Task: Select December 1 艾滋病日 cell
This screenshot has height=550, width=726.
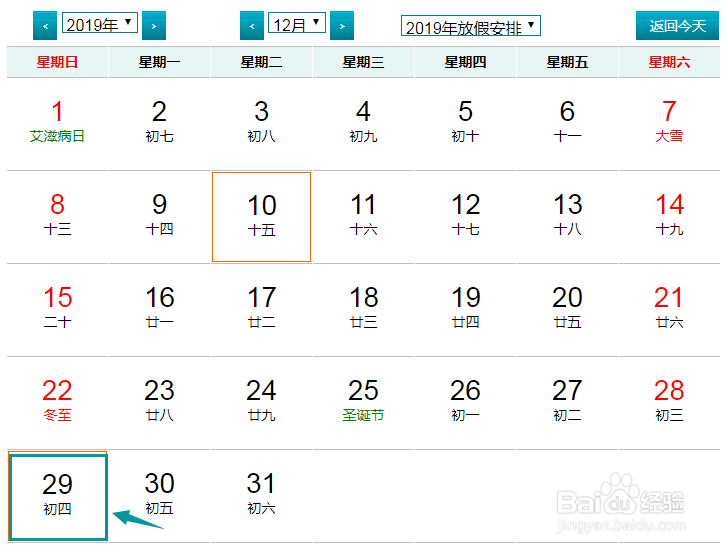Action: (57, 124)
